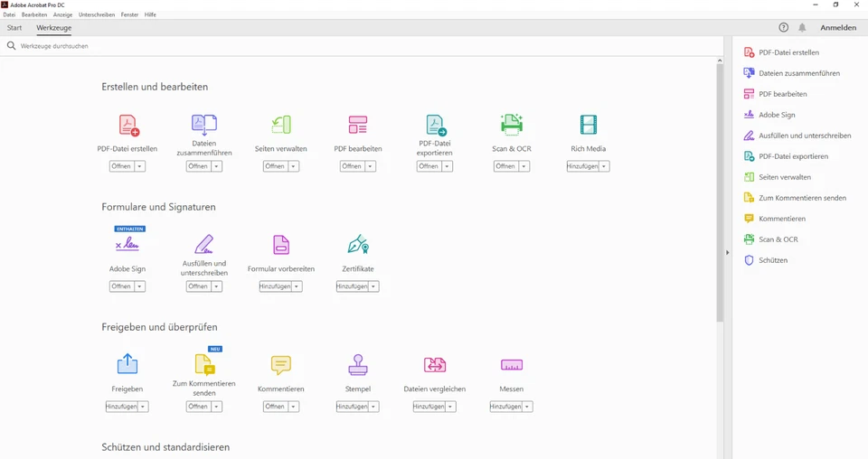
Task: Open the Fenster menu
Action: (129, 15)
